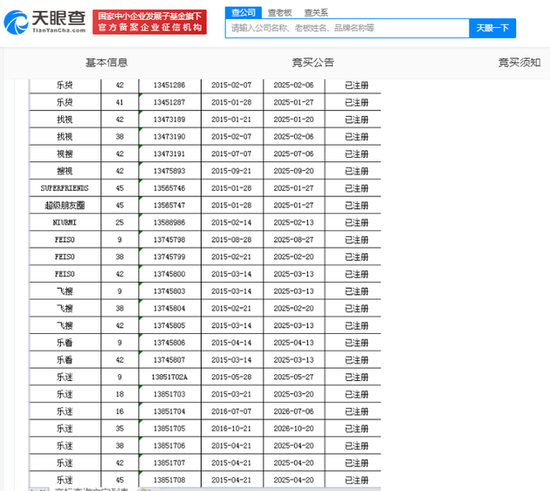Select the number cell 13565746
This screenshot has width=550, height=491.
(x=170, y=188)
